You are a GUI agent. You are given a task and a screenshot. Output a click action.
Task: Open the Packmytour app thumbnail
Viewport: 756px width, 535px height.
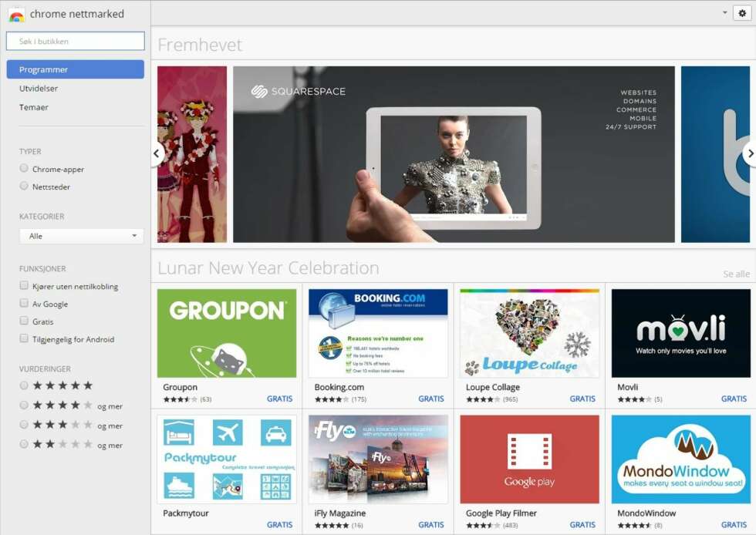point(227,459)
